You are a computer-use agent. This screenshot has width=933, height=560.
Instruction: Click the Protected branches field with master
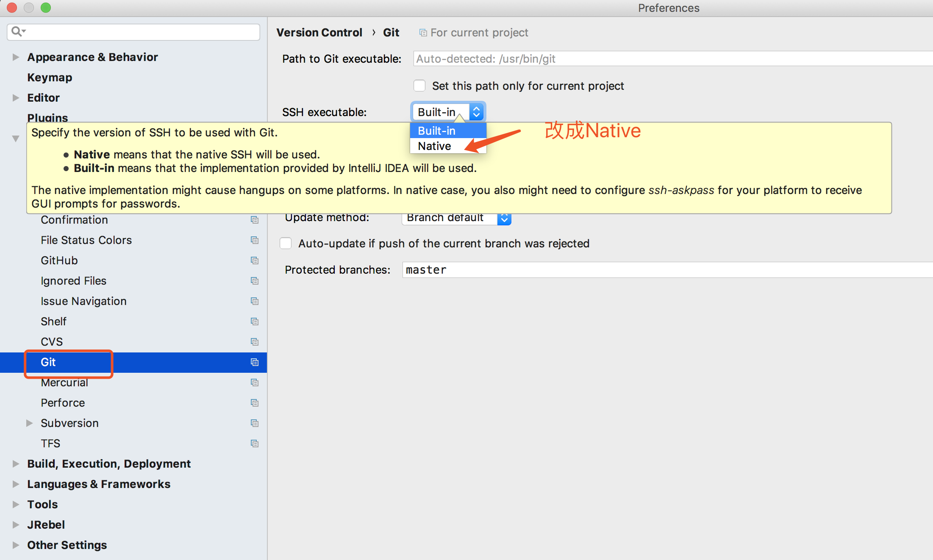pos(667,270)
